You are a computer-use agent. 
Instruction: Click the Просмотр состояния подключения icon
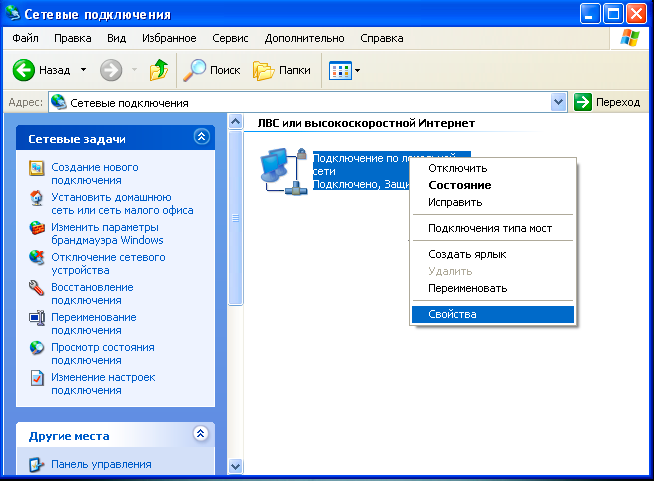37,348
